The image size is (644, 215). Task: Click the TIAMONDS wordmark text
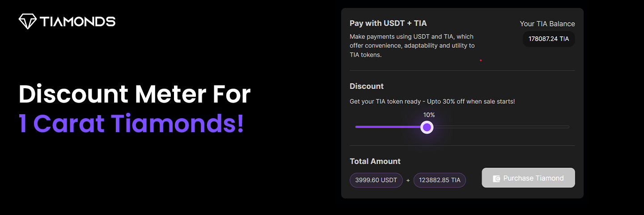(77, 21)
